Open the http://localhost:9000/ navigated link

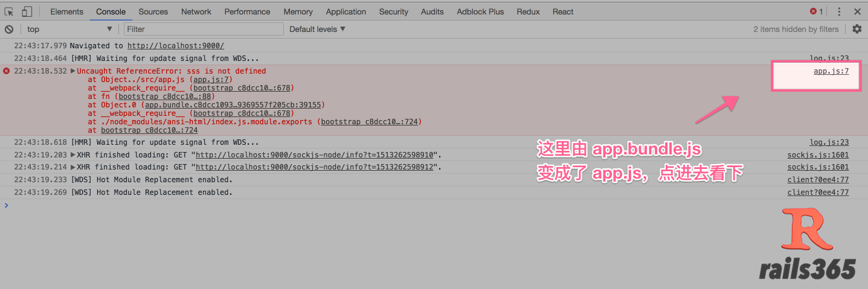pos(175,46)
